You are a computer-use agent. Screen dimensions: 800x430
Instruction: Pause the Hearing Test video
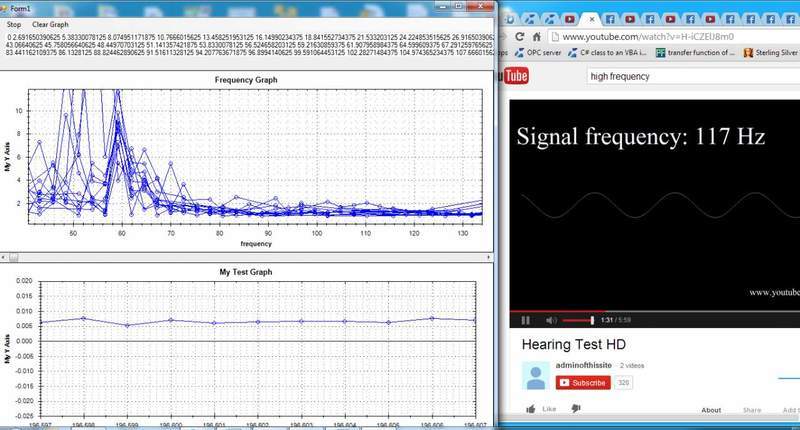526,320
